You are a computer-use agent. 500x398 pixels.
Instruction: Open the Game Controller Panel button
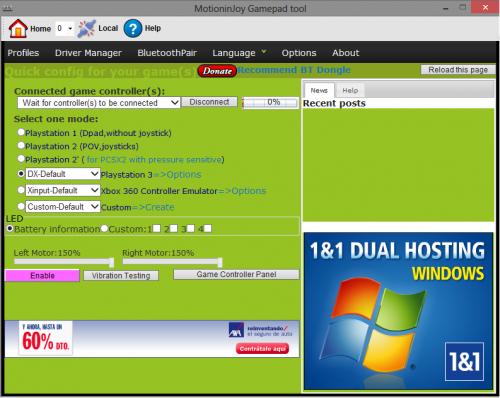236,274
